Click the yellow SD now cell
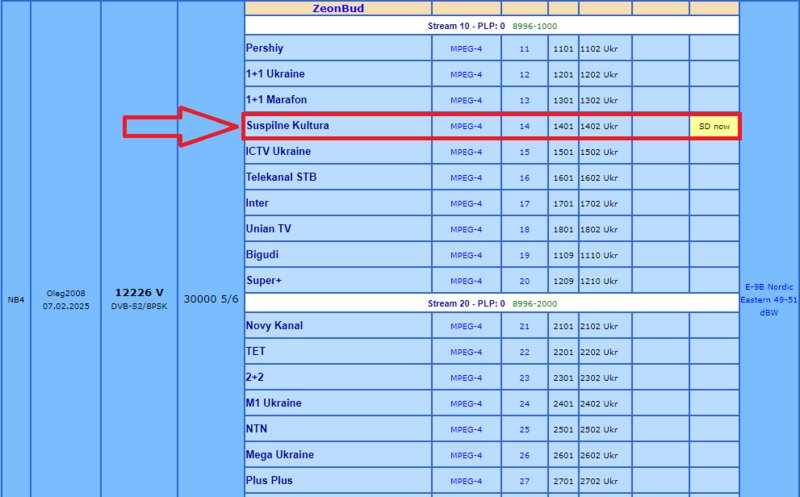This screenshot has height=497, width=800. click(x=714, y=126)
